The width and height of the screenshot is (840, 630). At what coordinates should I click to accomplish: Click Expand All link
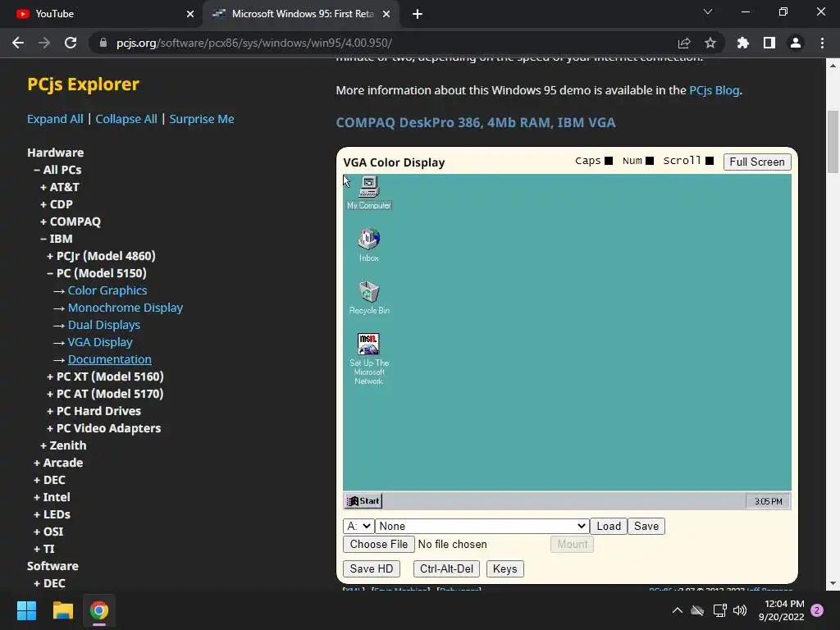55,119
